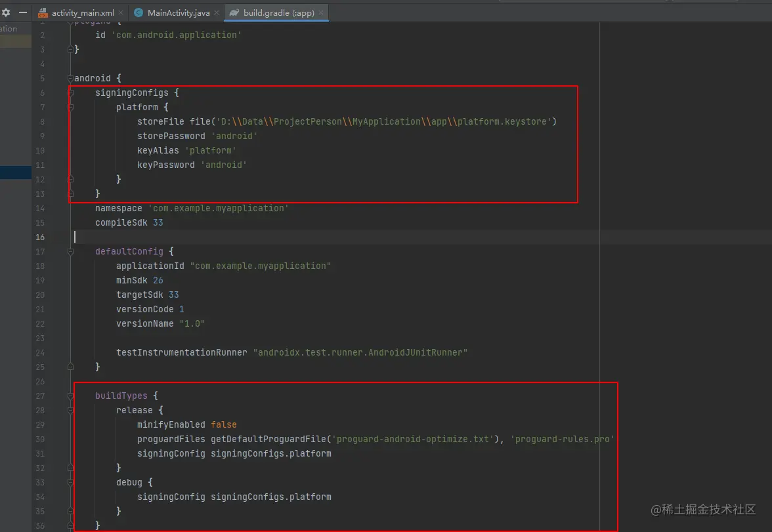Click fold end marker of plugins block
Image resolution: width=772 pixels, height=532 pixels.
[70, 49]
